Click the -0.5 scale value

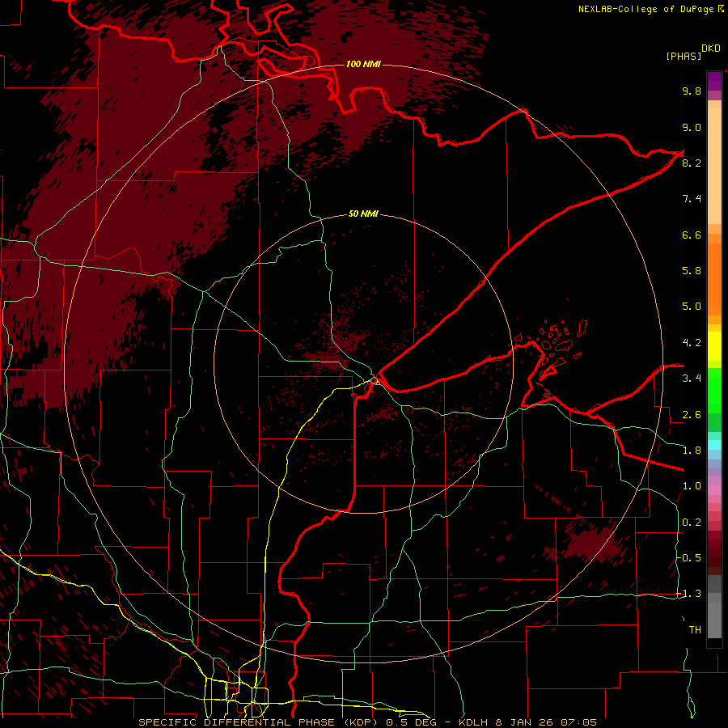(x=689, y=558)
